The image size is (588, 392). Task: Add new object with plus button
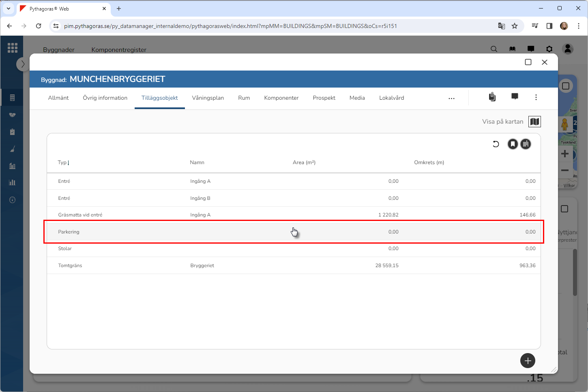[528, 361]
